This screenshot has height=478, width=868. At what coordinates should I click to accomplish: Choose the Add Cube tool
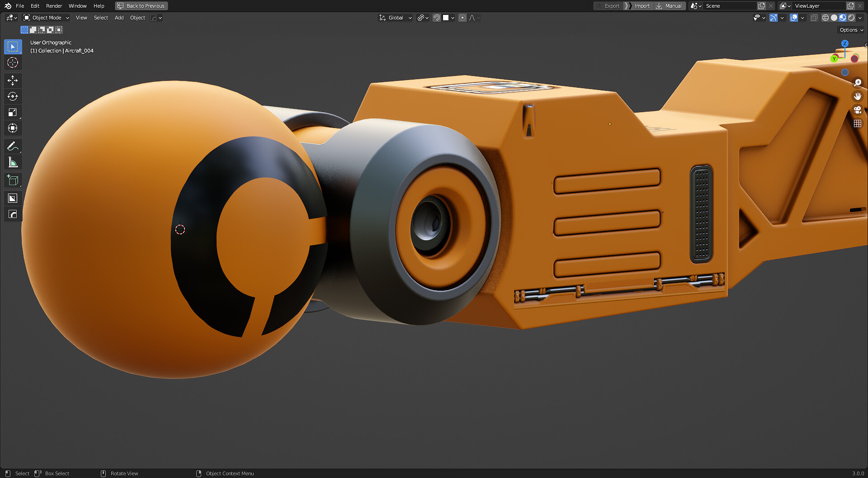(13, 180)
